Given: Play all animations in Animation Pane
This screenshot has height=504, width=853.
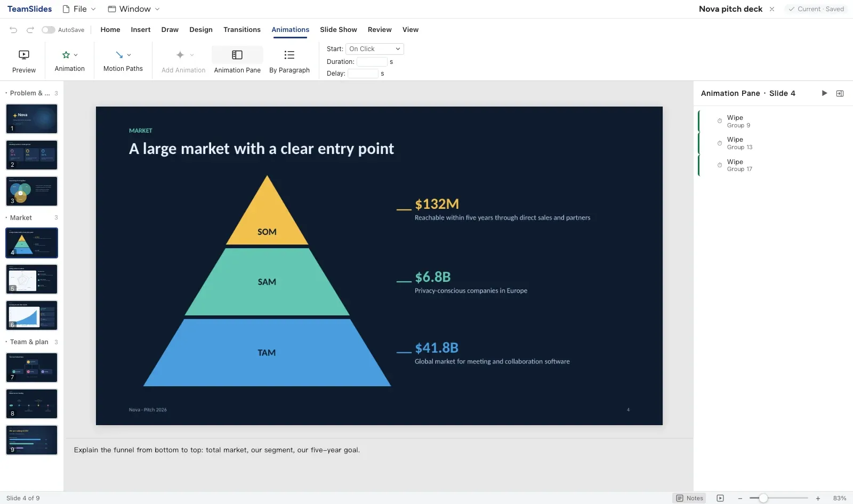Looking at the screenshot, I should pos(825,93).
